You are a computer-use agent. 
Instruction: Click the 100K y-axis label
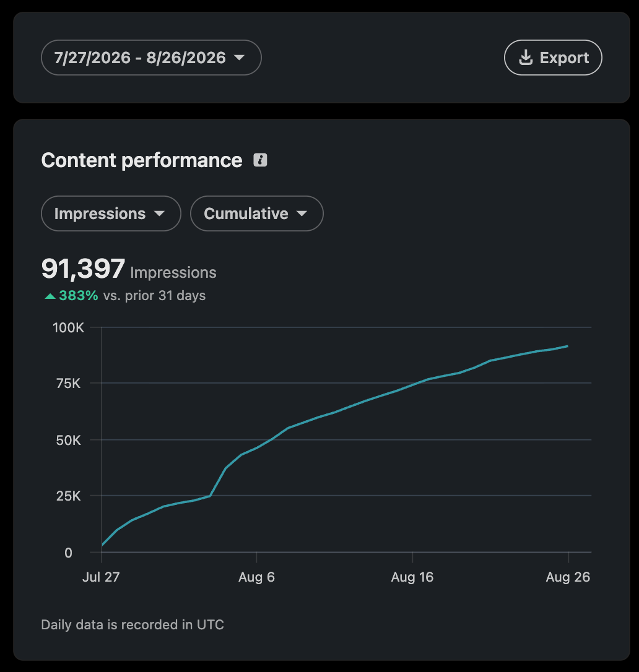pyautogui.click(x=68, y=328)
